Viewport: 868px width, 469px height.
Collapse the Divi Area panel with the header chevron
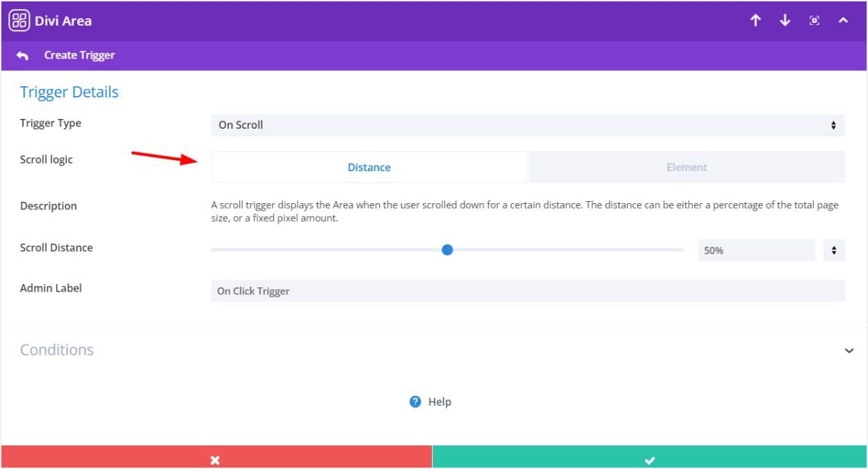(843, 21)
